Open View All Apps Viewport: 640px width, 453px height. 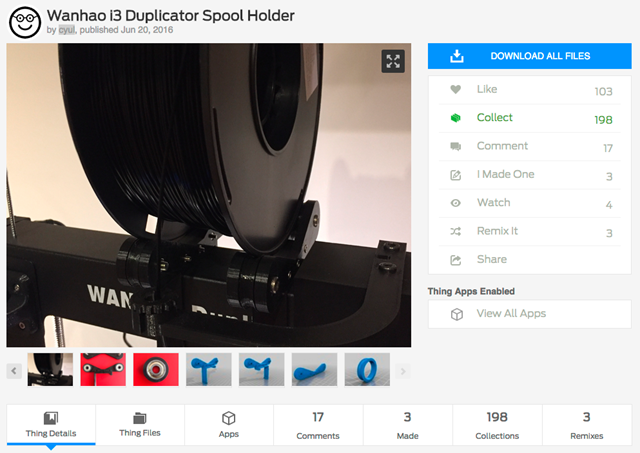click(529, 314)
